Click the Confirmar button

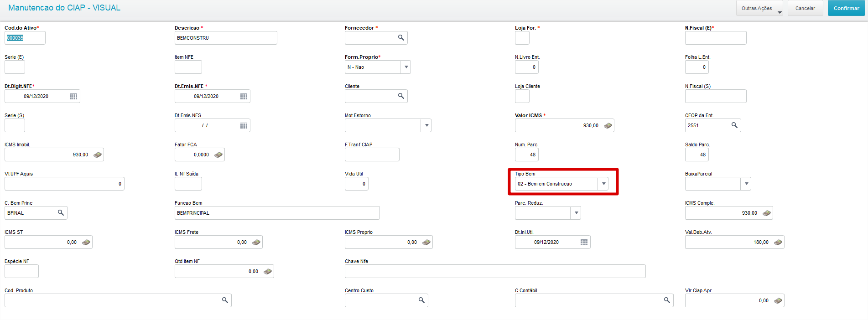846,8
